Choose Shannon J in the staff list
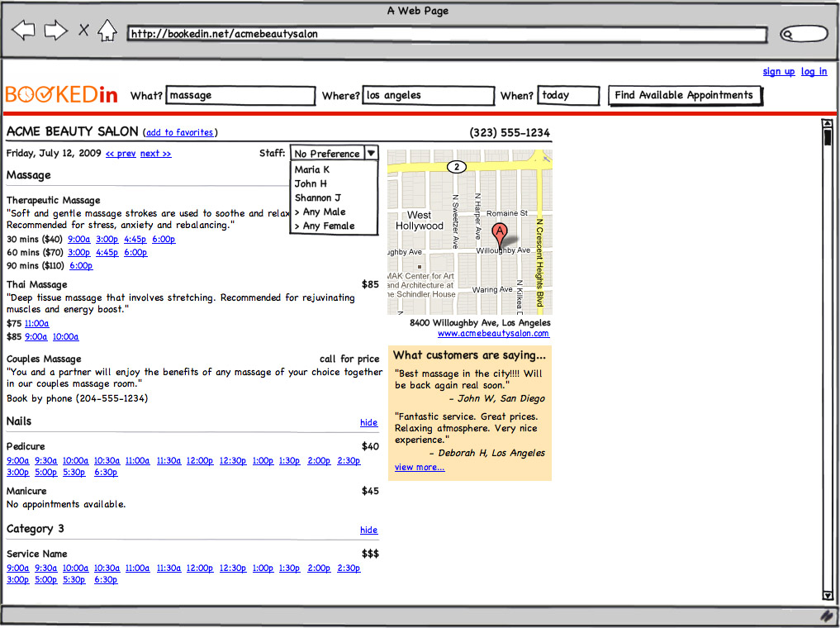840x628 pixels. [318, 197]
